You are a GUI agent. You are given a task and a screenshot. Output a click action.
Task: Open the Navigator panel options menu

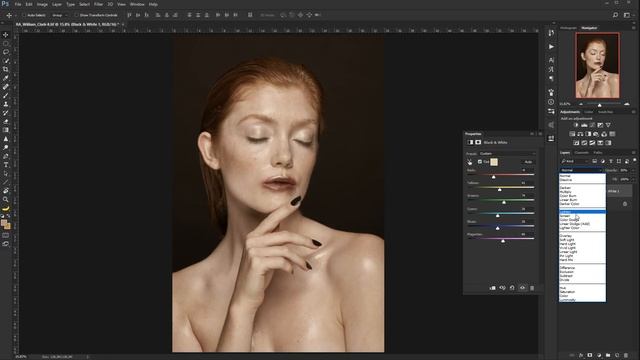[634, 28]
